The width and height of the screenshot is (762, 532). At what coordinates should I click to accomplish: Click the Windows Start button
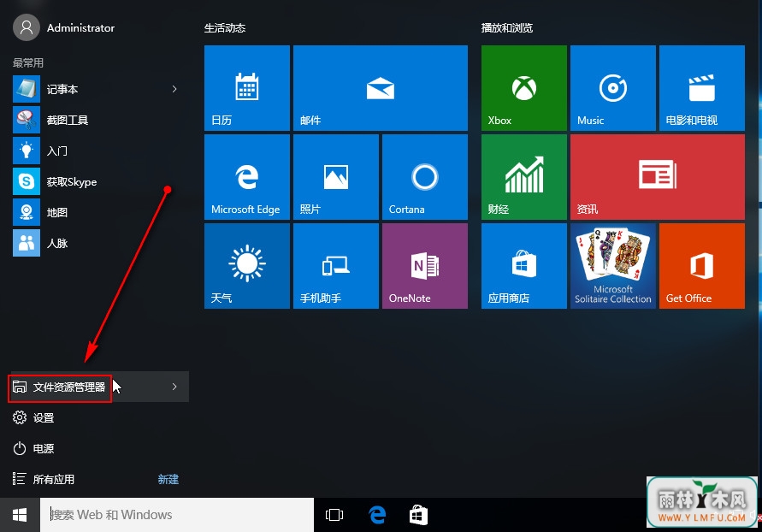point(20,515)
